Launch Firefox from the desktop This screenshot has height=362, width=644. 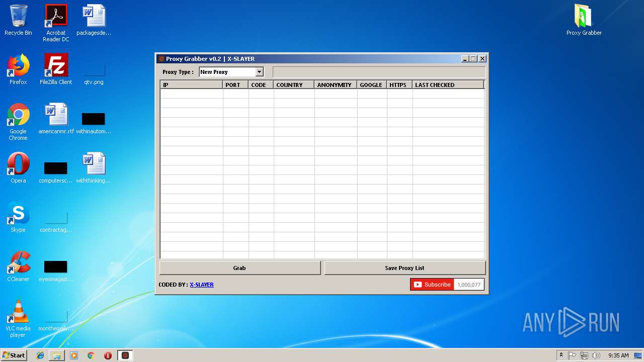pyautogui.click(x=18, y=69)
